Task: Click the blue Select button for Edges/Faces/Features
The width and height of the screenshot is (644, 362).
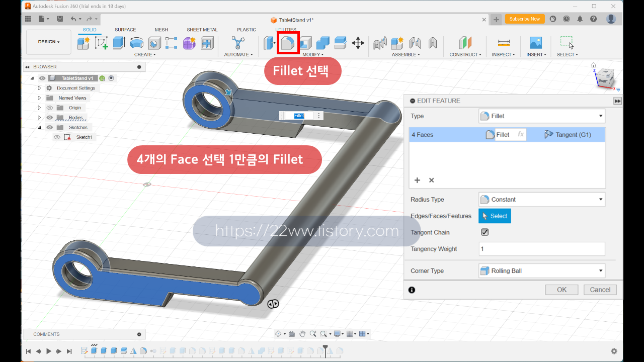Action: click(x=495, y=216)
